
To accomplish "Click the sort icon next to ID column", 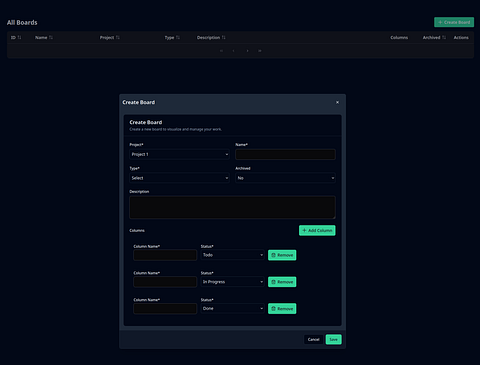I will coord(19,37).
